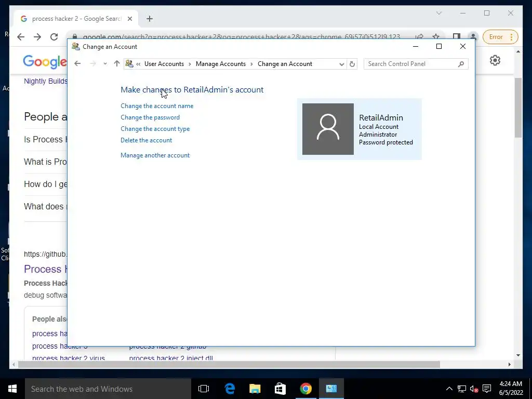Open Manage Accounts breadcrumb

(x=220, y=64)
